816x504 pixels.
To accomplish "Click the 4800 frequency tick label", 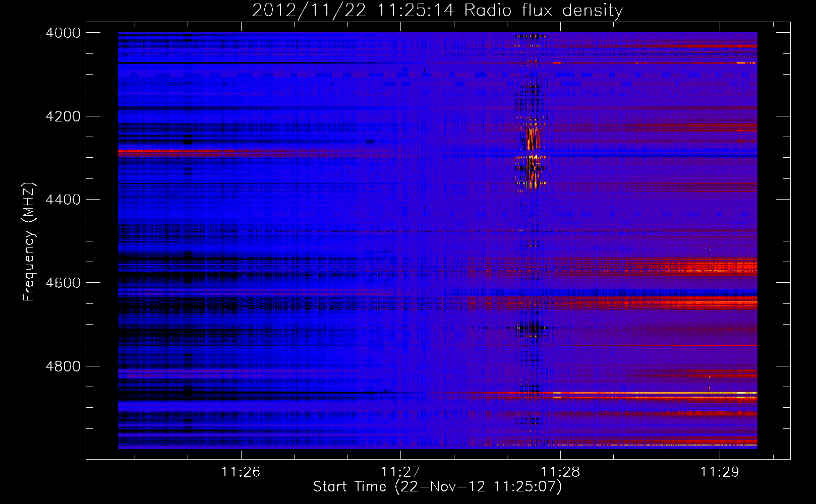I will pos(63,366).
